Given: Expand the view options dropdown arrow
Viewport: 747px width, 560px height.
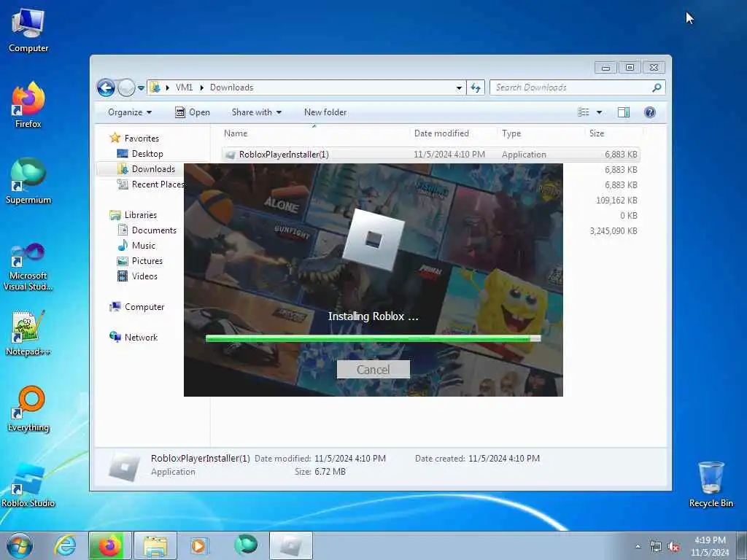Looking at the screenshot, I should (x=600, y=112).
